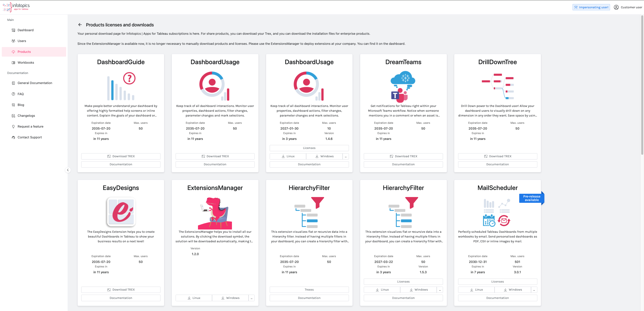
Task: Open Users in the sidebar
Action: tap(34, 41)
